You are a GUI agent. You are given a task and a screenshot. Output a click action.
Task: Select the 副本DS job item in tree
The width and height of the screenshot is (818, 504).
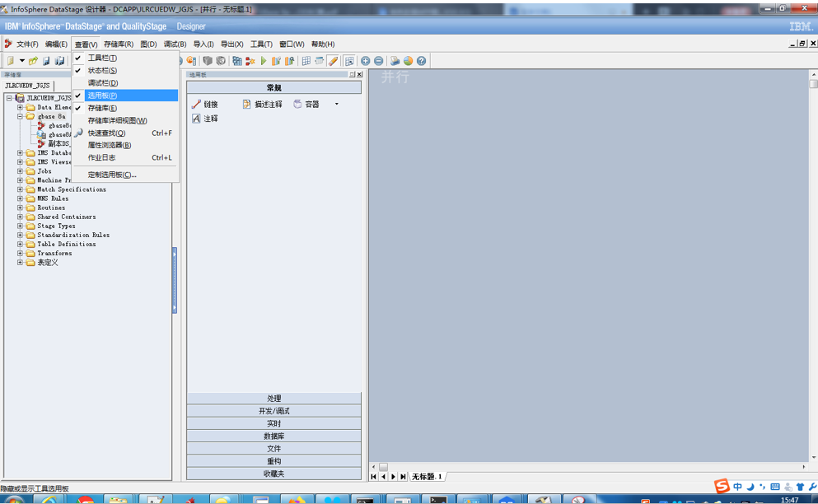click(58, 143)
